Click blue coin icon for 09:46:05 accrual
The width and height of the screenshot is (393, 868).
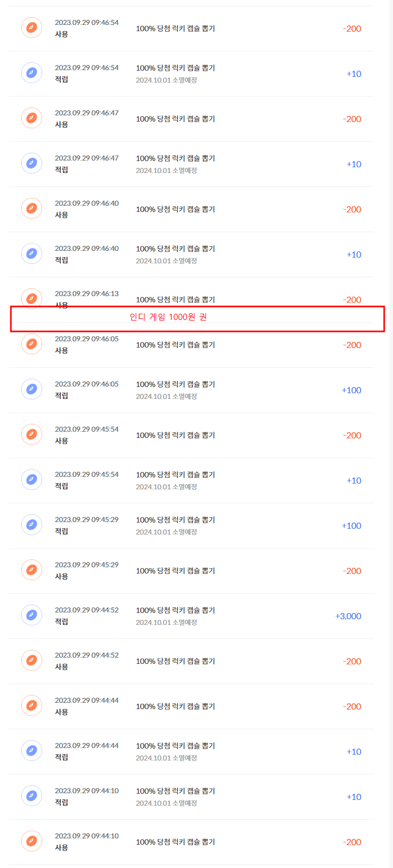pyautogui.click(x=31, y=390)
